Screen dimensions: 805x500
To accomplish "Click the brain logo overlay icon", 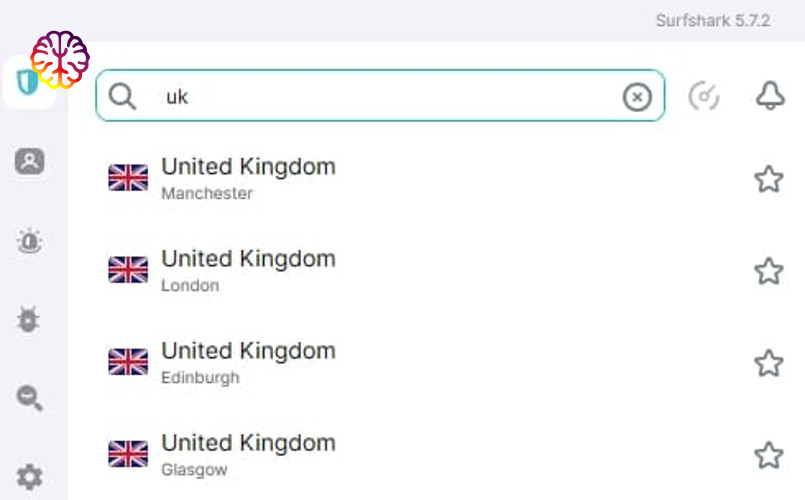I will (60, 59).
